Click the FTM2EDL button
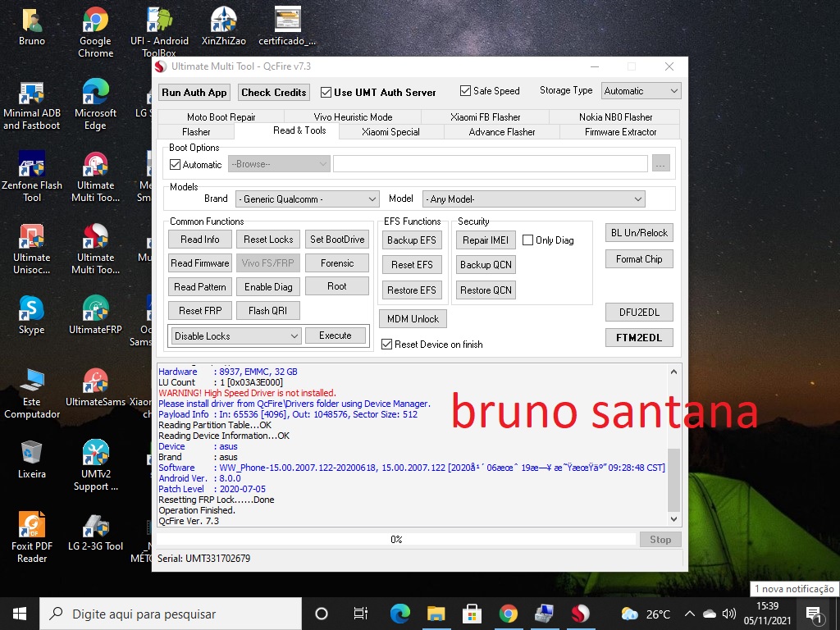The height and width of the screenshot is (630, 840). (x=639, y=338)
